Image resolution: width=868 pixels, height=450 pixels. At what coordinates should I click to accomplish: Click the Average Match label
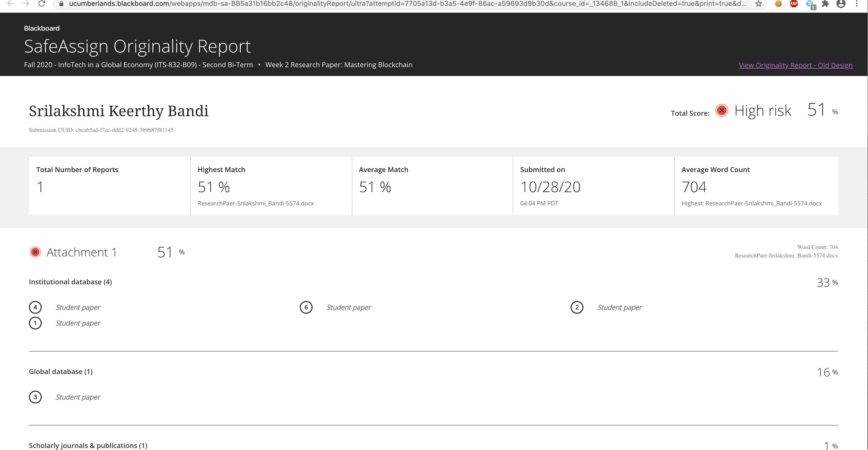[x=383, y=170]
